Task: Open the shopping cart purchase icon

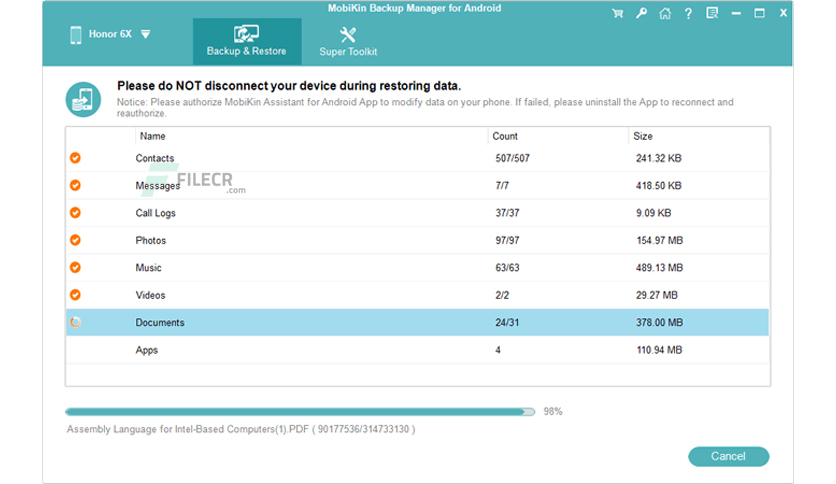Action: coord(617,13)
